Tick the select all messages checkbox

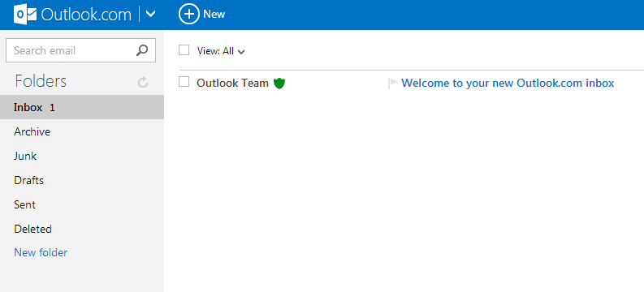click(184, 50)
